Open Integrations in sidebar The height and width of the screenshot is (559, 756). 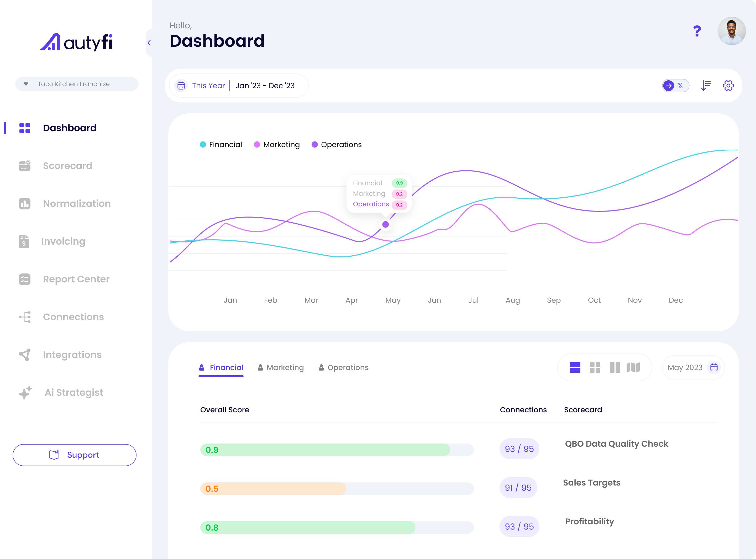tap(72, 355)
